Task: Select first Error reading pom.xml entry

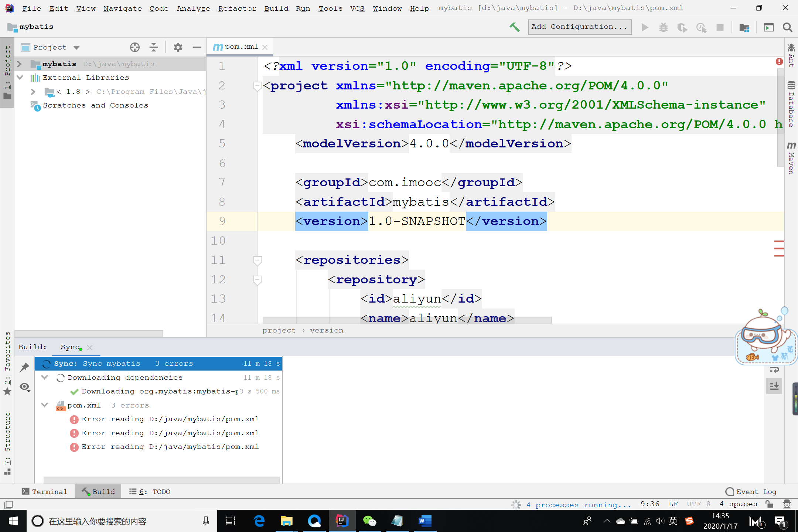Action: click(x=164, y=419)
